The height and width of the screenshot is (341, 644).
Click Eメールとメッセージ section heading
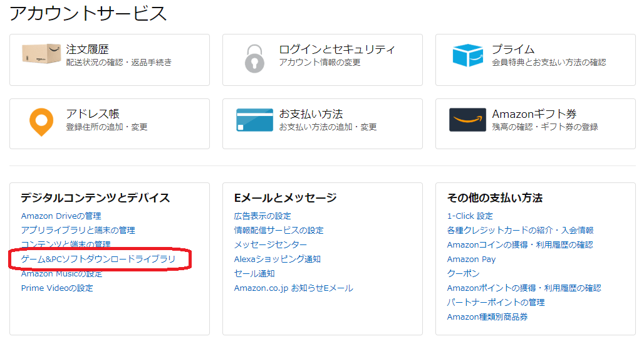tap(286, 198)
